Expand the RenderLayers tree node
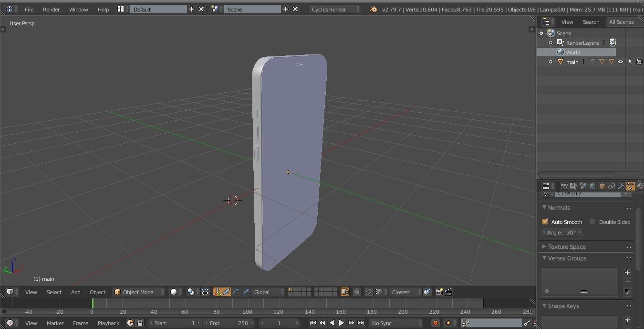This screenshot has width=644, height=329. pyautogui.click(x=551, y=43)
